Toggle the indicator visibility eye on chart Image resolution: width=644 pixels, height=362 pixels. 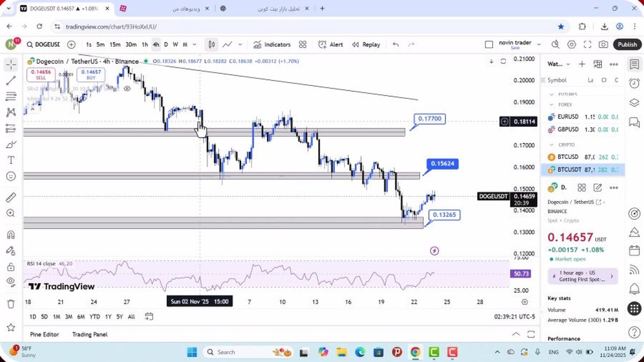tap(127, 89)
